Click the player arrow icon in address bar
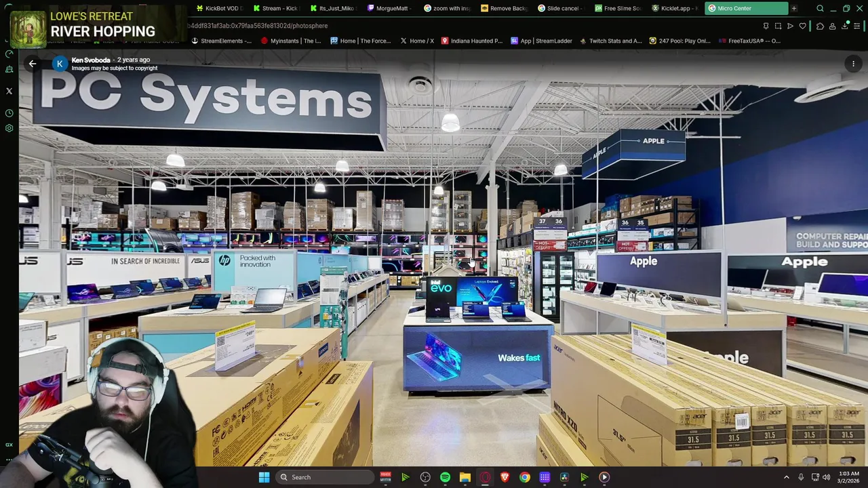The width and height of the screenshot is (868, 488). (790, 26)
